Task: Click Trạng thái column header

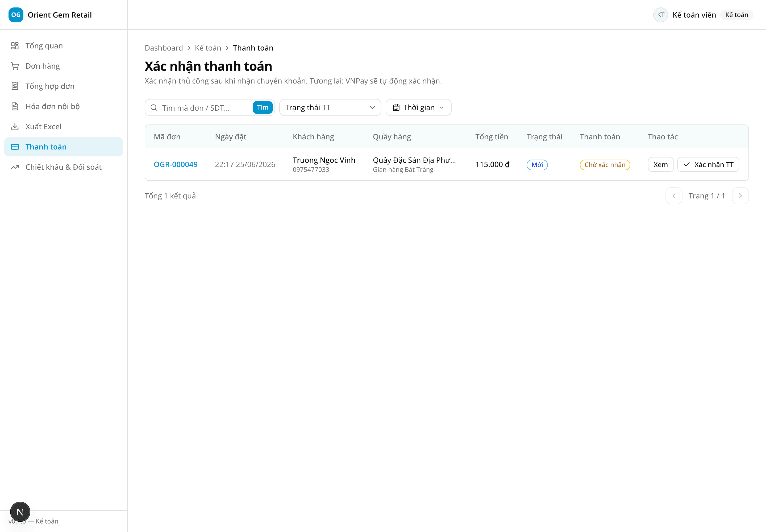Action: 544,137
